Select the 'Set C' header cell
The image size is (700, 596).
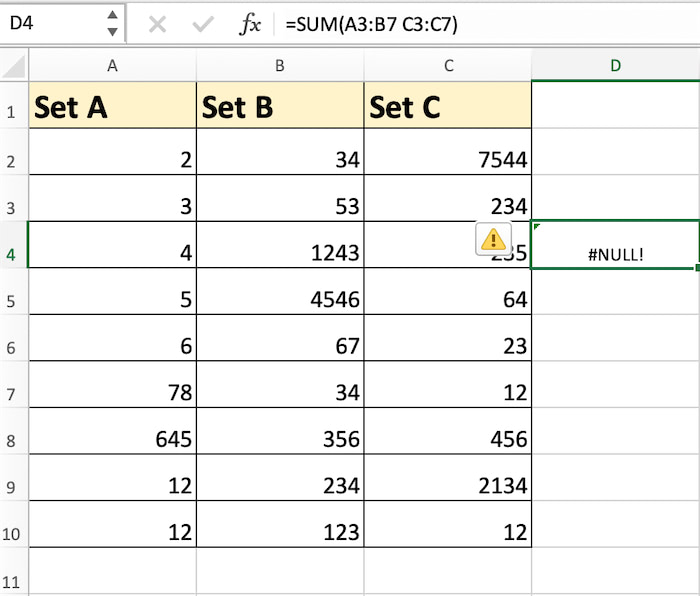(x=448, y=105)
